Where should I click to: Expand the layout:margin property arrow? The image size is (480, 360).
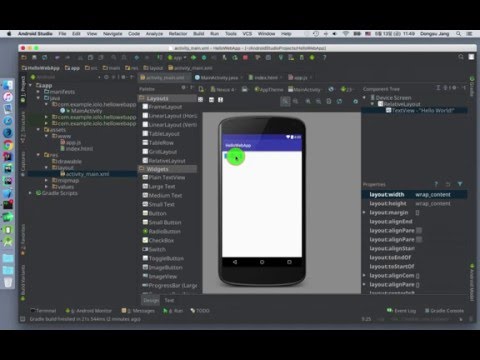tap(364, 212)
